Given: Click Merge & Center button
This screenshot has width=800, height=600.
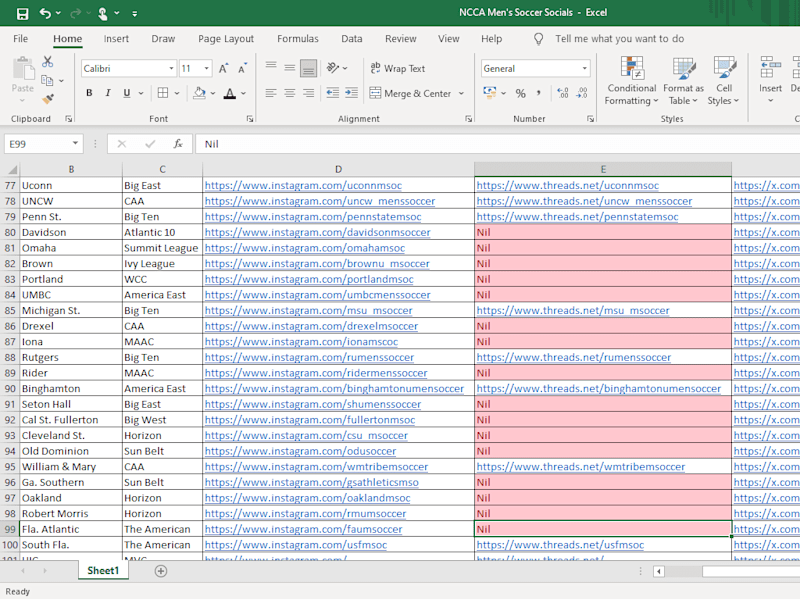Looking at the screenshot, I should coord(410,93).
